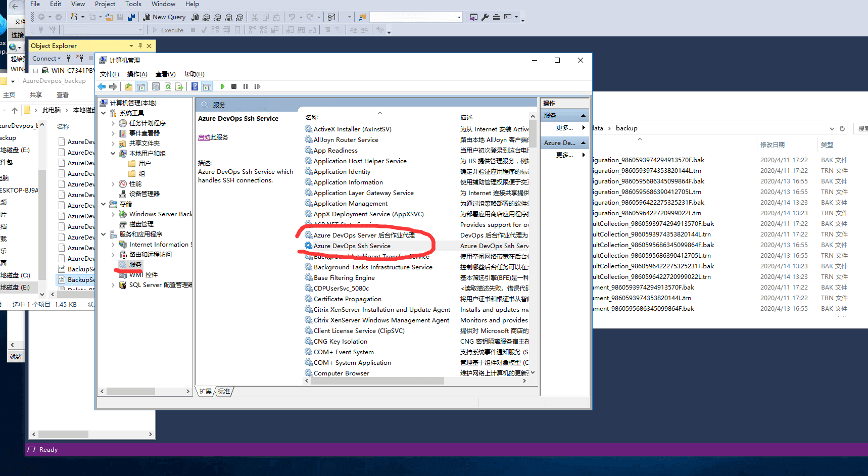Click the green Refresh icon in toolbar
The height and width of the screenshot is (476, 868).
168,86
